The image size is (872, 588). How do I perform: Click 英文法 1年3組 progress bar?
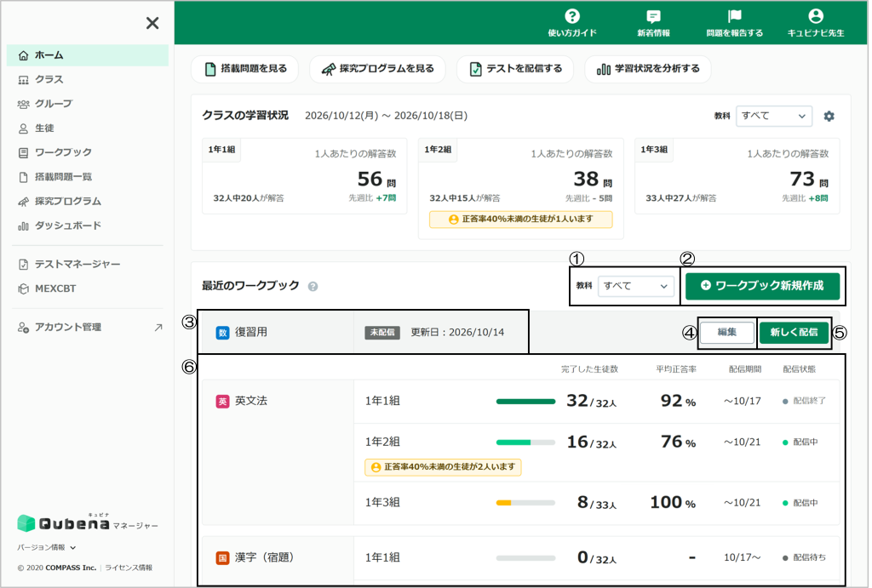[x=525, y=503]
